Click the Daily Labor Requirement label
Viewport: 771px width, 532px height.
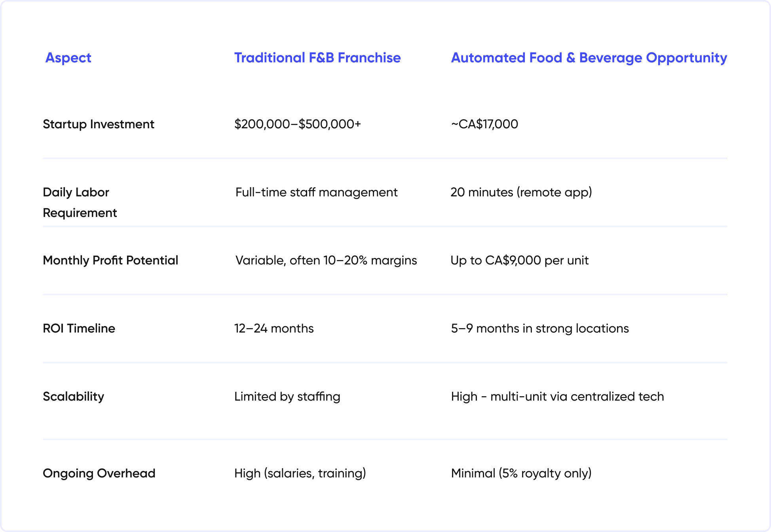point(80,202)
